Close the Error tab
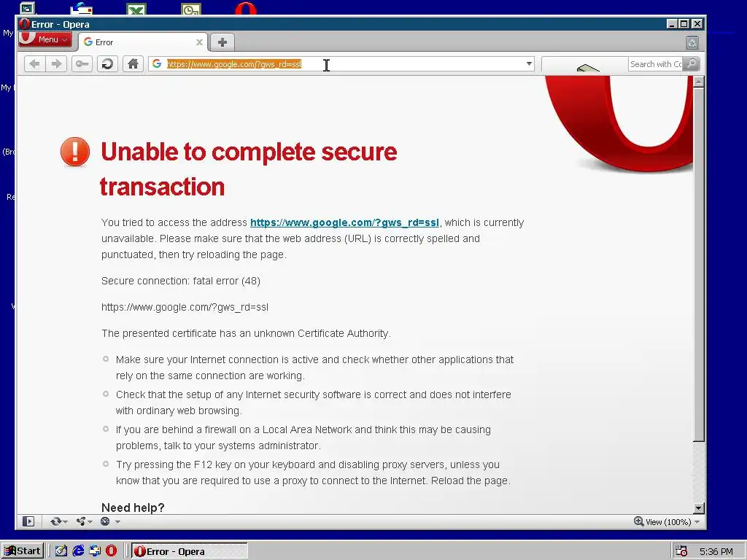The image size is (747, 560). click(x=199, y=42)
